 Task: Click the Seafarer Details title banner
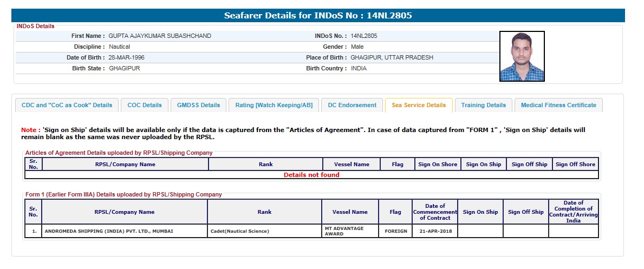point(318,16)
